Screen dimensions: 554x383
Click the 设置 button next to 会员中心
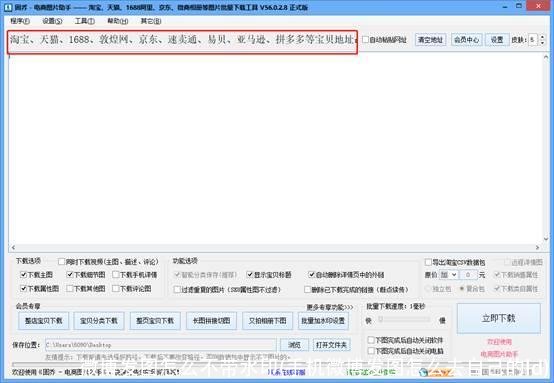(497, 40)
